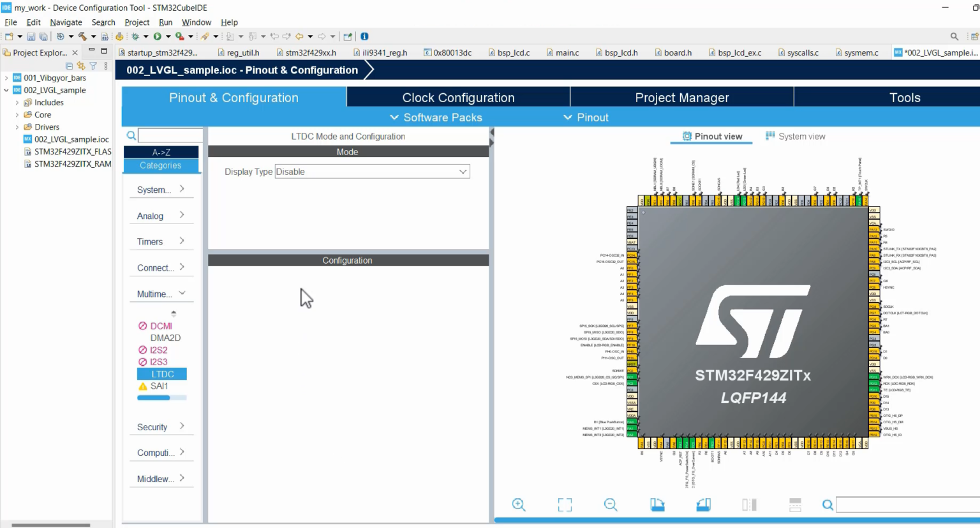Expand the 001_Vibgyor_bars project
Screen dimensions: 980x528
(6, 78)
